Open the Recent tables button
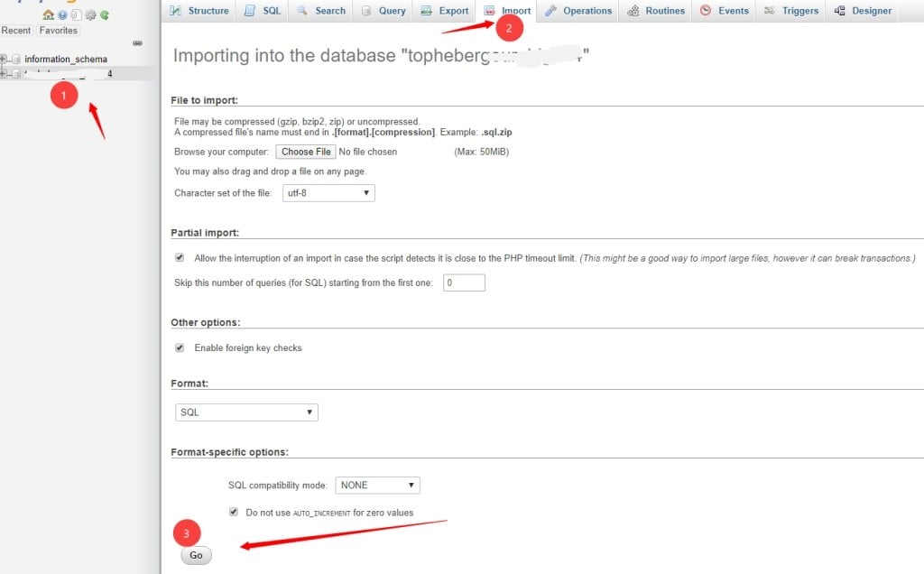Viewport: 924px width, 574px height. pyautogui.click(x=16, y=30)
